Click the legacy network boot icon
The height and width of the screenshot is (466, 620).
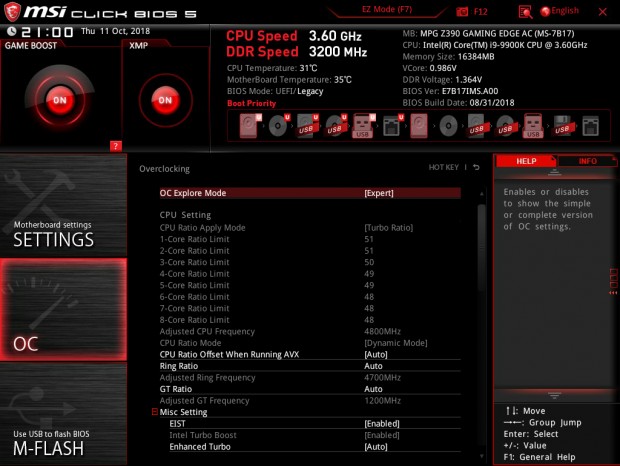(590, 126)
